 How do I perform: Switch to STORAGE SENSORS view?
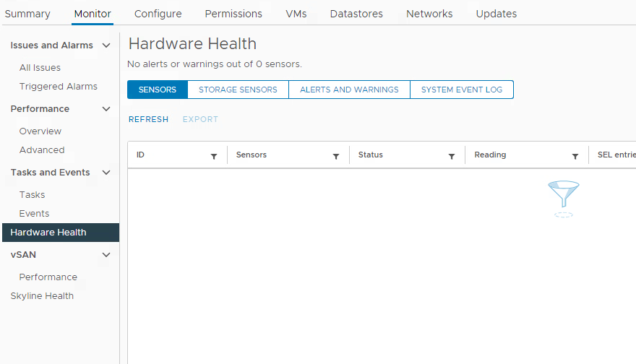click(x=238, y=90)
